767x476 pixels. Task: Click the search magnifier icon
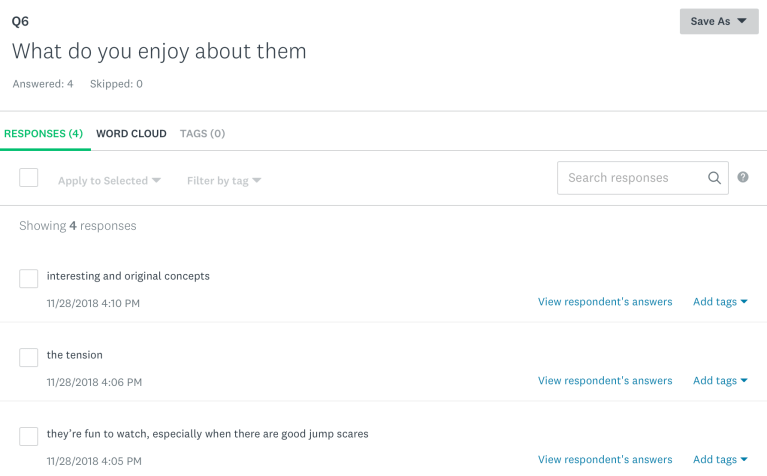coord(714,178)
